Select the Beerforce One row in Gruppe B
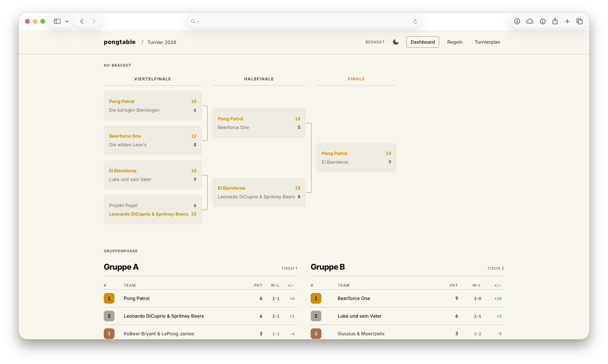The width and height of the screenshot is (608, 364). [x=407, y=298]
